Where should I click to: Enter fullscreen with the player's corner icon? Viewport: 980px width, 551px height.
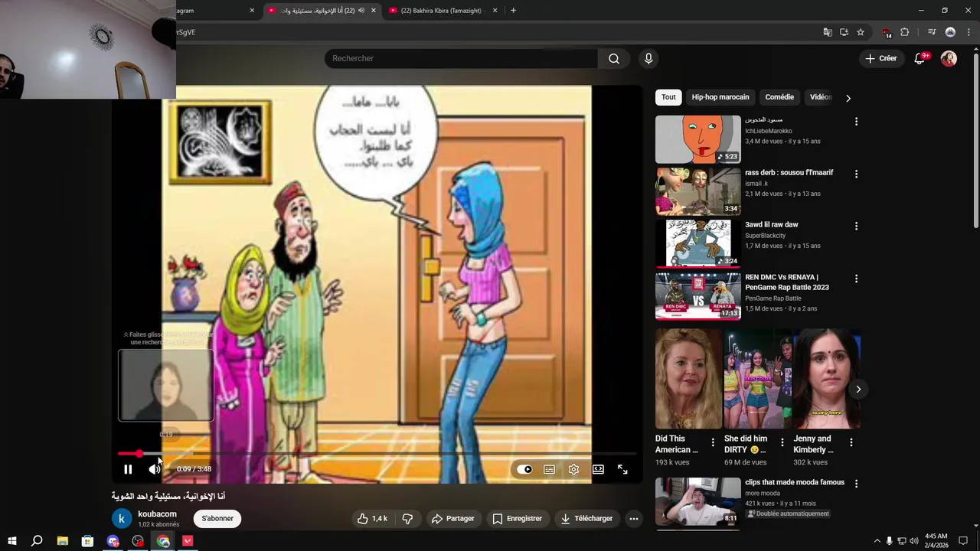coord(622,469)
